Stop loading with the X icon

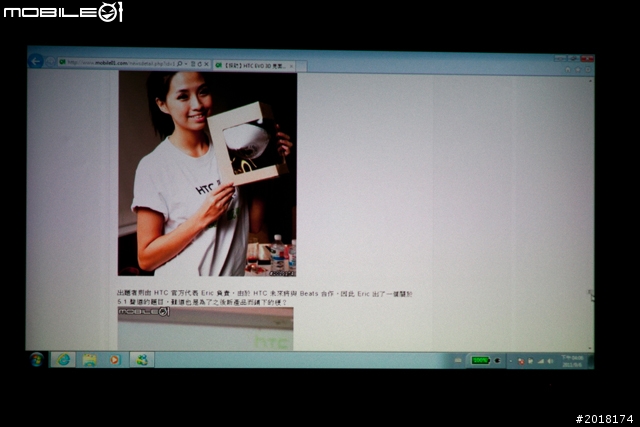pos(207,64)
